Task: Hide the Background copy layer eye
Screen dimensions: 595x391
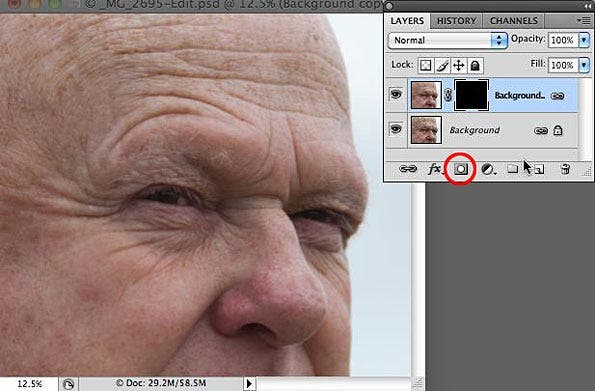Action: point(396,94)
